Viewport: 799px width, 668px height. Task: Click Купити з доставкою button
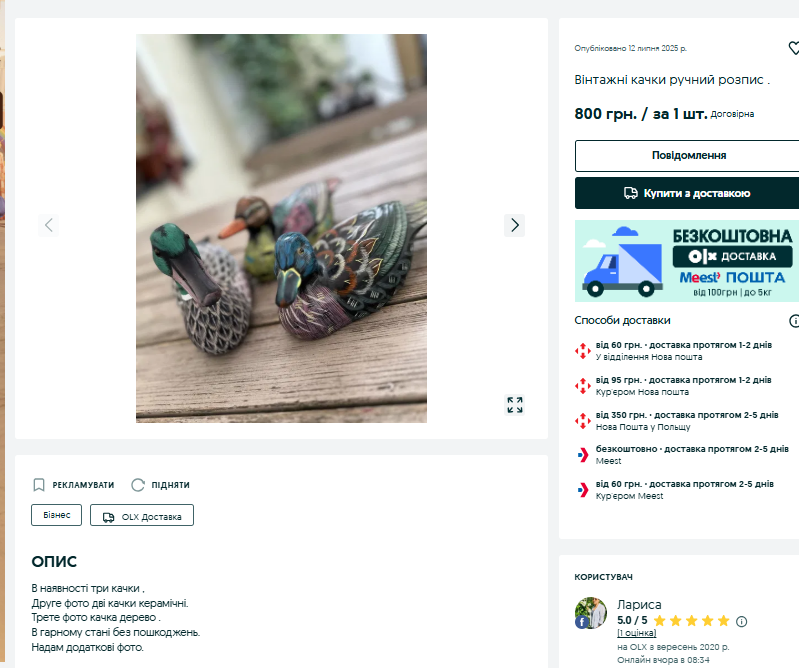point(688,193)
